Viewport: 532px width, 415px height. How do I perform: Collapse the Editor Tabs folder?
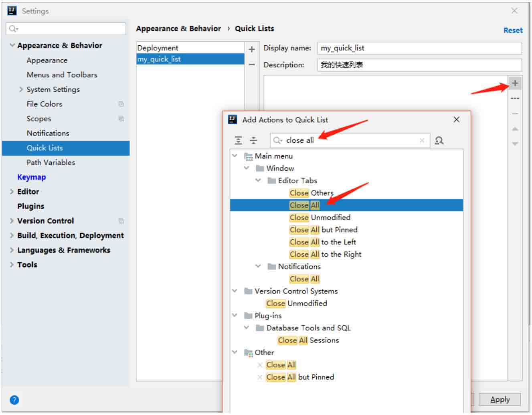[258, 180]
